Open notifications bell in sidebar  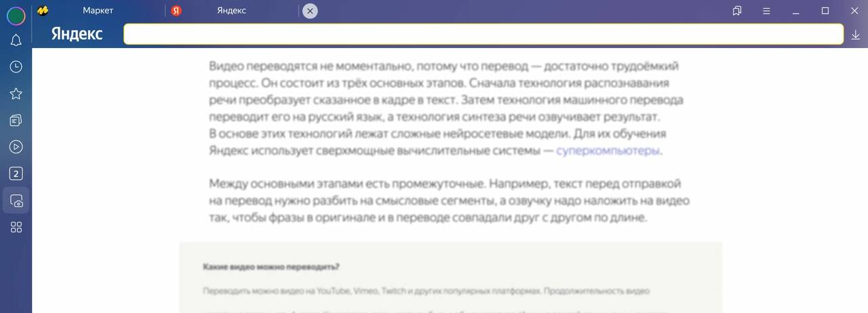click(x=16, y=41)
